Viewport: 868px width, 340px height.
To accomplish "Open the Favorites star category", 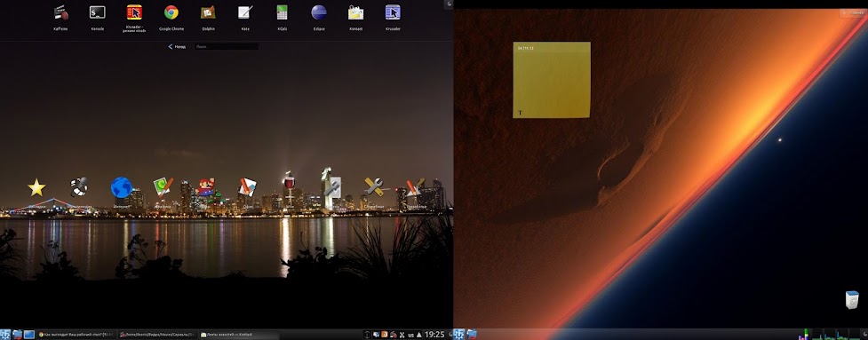I will (x=36, y=188).
